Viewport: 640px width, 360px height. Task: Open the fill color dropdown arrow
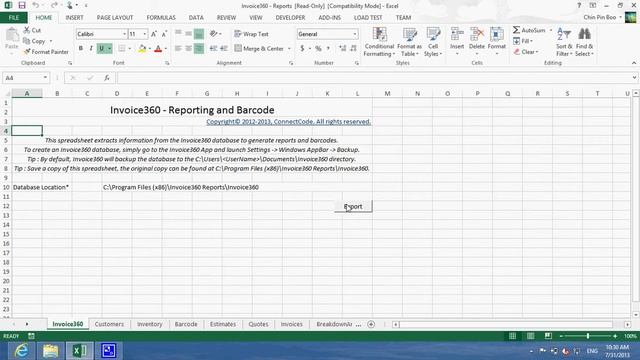149,49
